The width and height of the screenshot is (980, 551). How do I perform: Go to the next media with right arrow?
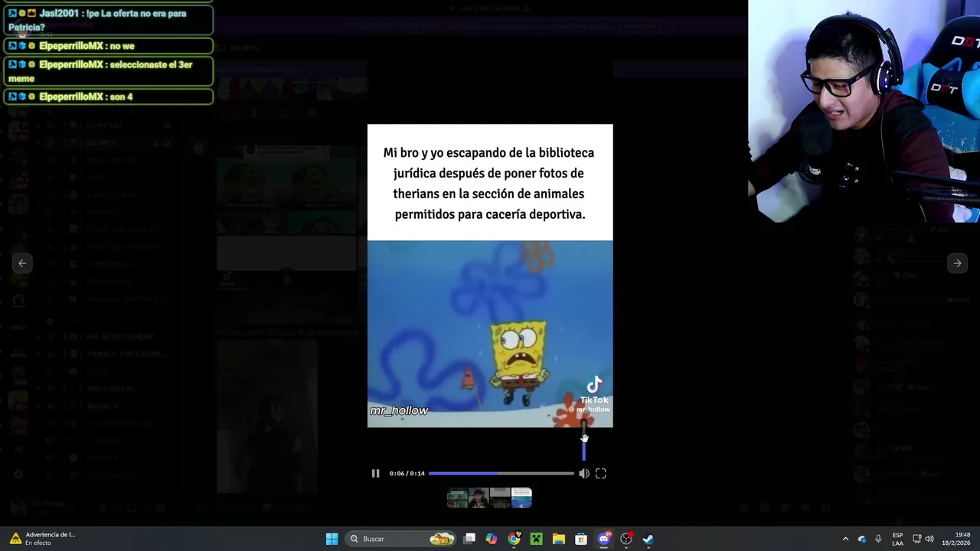coord(957,263)
